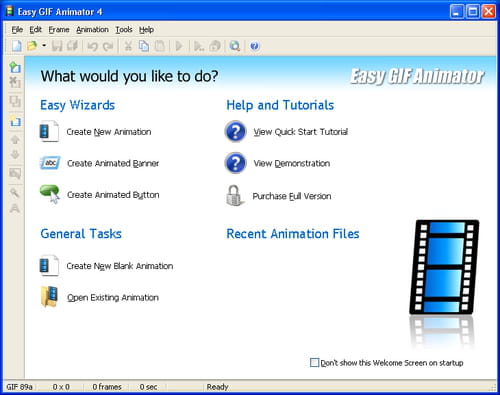Click the Open folder toolbar icon

[32, 46]
